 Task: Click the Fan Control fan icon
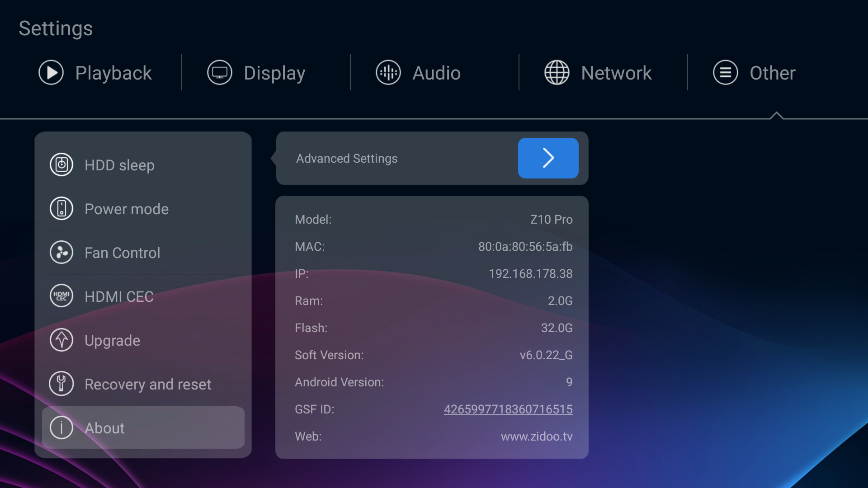pos(61,253)
